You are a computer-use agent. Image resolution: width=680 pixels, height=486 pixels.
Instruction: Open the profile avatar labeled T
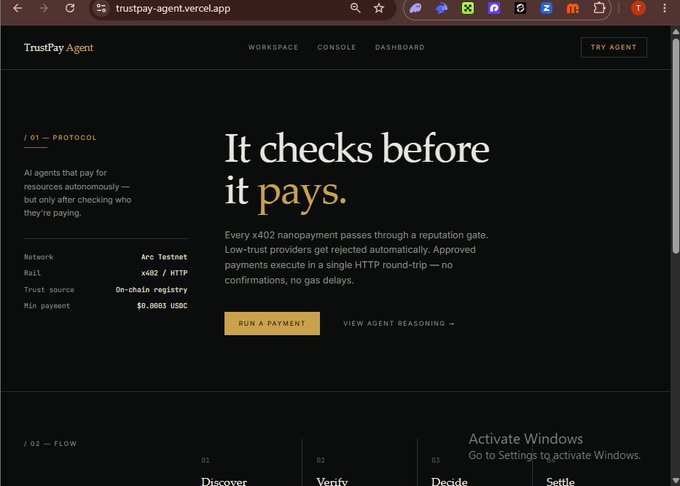[x=638, y=8]
